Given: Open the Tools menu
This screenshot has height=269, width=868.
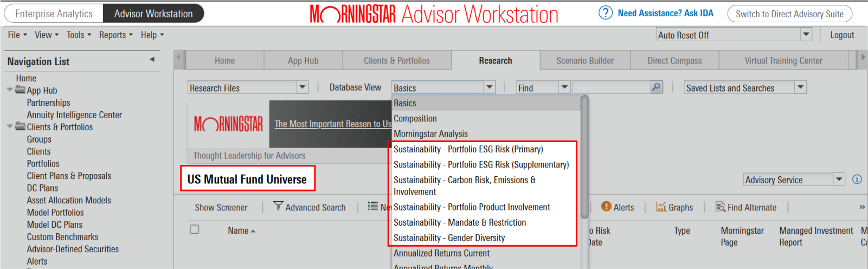Looking at the screenshot, I should [79, 35].
